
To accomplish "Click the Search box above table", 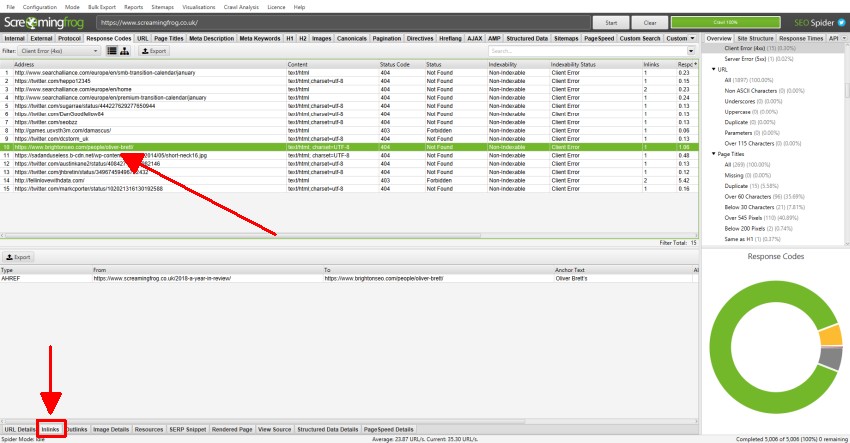I will click(x=587, y=51).
